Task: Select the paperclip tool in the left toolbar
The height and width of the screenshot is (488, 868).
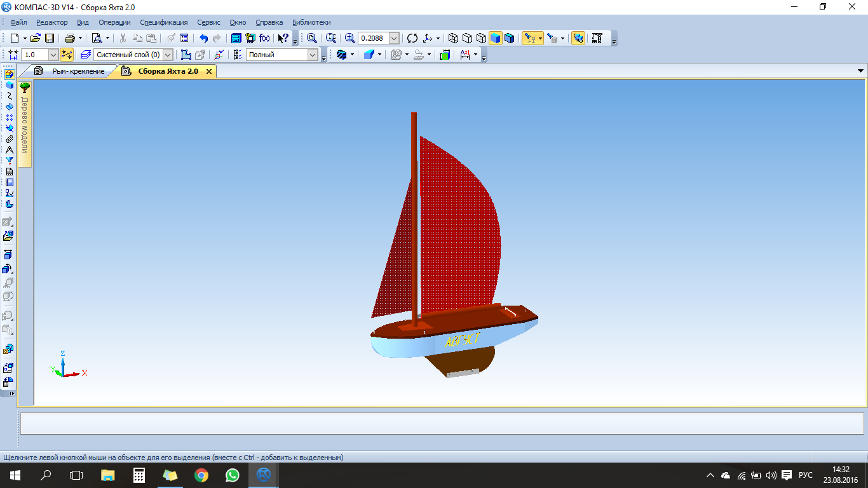Action: pos(9,139)
